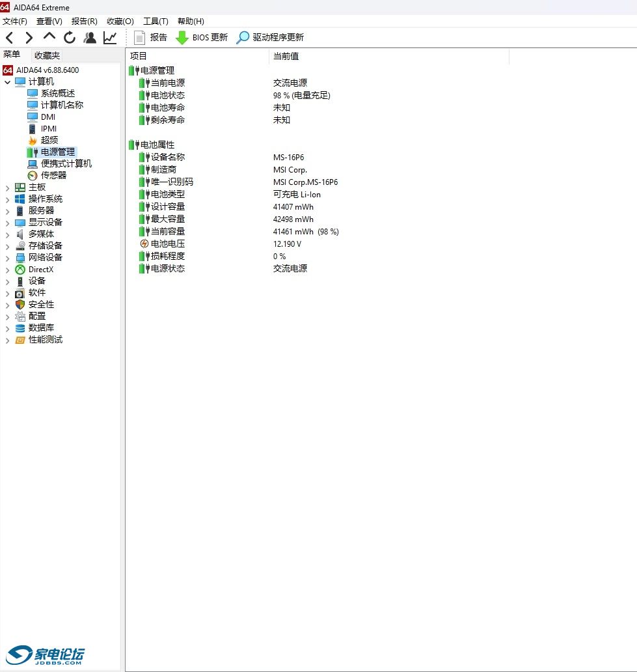Click the 传感器 gauge icon

[33, 175]
